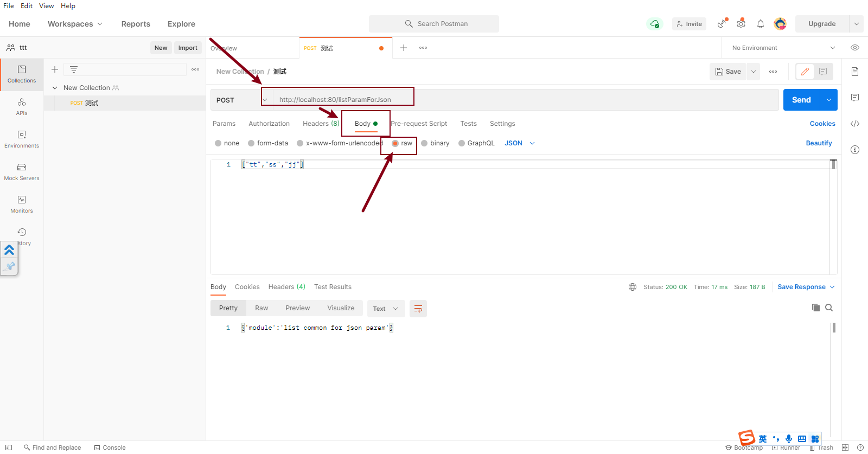Select the form-data body type radio

click(x=251, y=143)
